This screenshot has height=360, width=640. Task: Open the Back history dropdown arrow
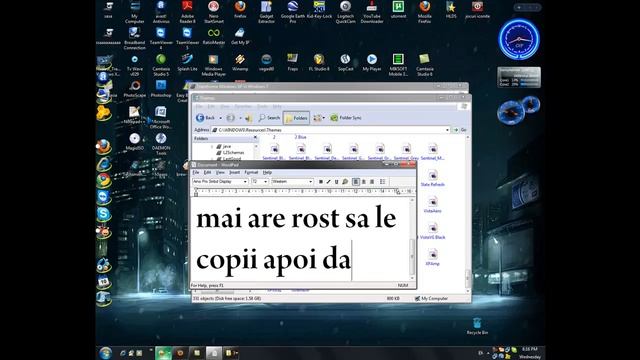pyautogui.click(x=220, y=118)
